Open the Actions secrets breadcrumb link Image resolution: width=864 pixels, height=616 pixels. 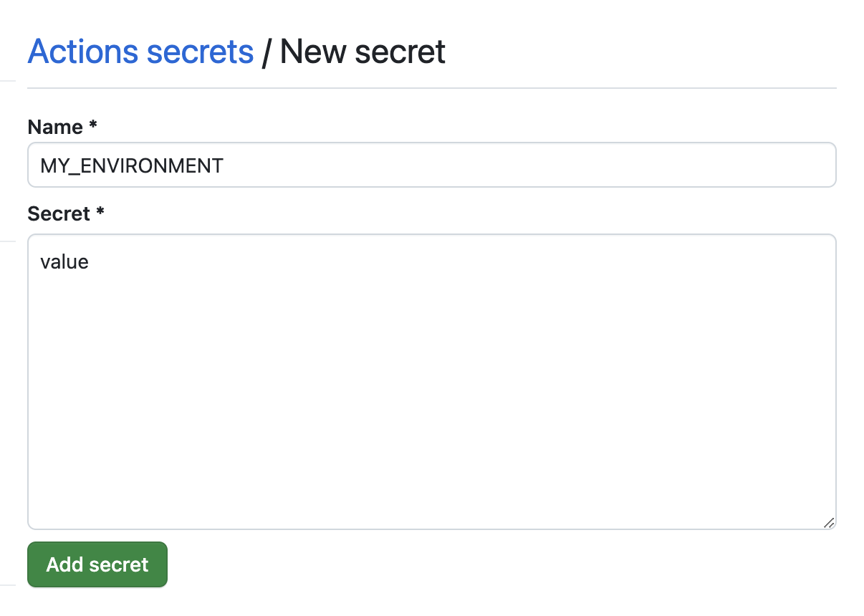pos(140,52)
